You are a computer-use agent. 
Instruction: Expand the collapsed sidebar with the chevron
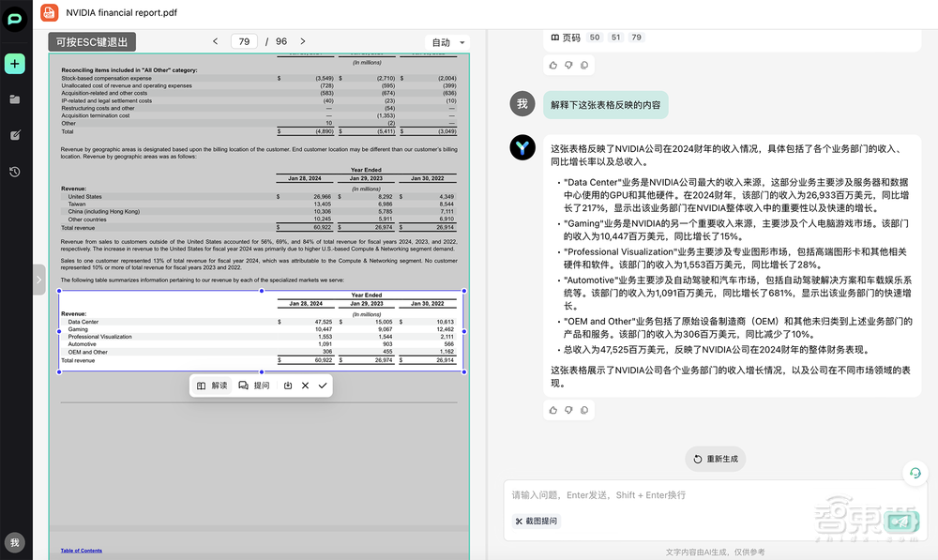pos(38,279)
